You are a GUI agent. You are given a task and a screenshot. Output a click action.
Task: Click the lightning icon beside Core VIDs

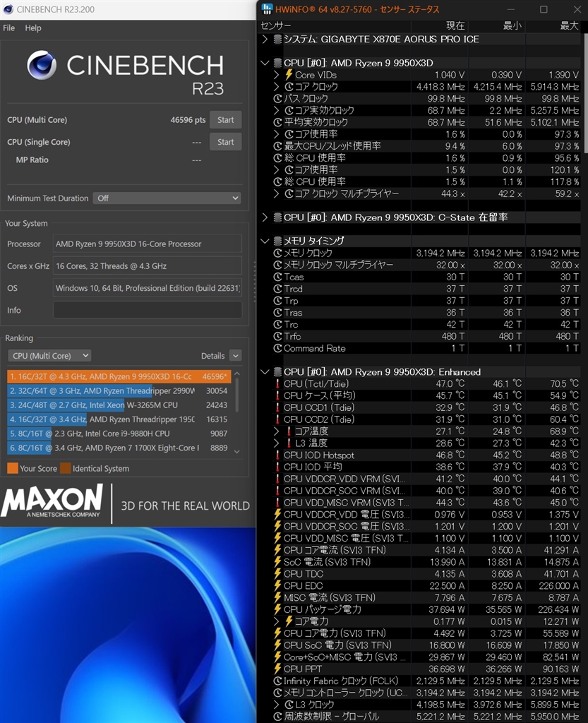tap(289, 75)
